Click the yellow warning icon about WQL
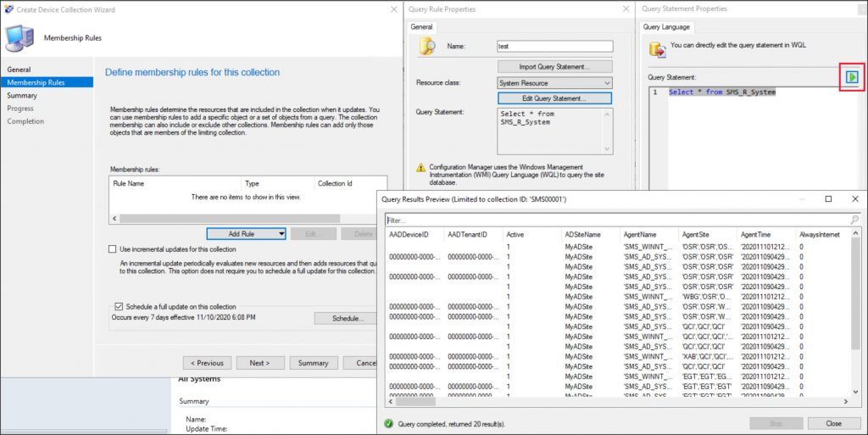 (x=420, y=167)
